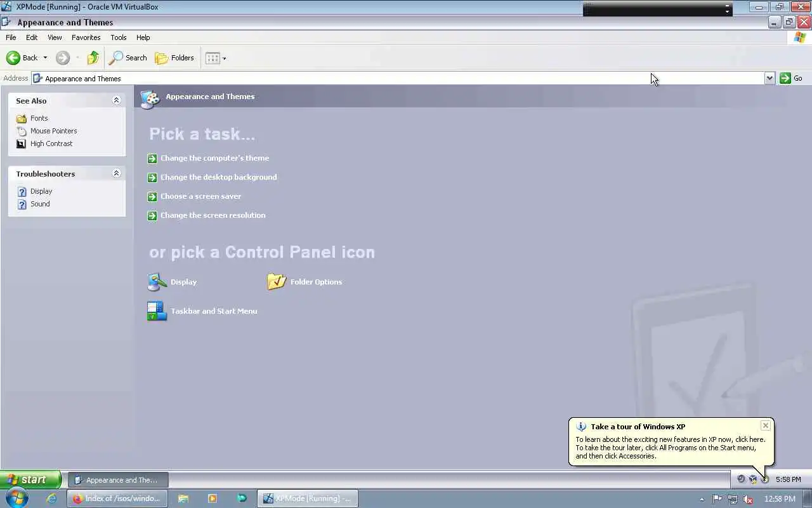
Task: Open Mouse Pointers link
Action: pyautogui.click(x=54, y=131)
